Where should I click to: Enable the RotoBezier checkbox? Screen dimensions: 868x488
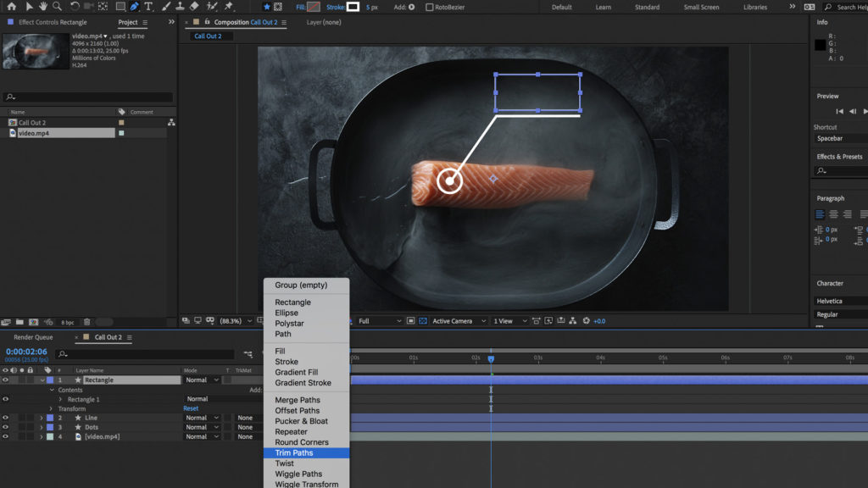point(429,7)
